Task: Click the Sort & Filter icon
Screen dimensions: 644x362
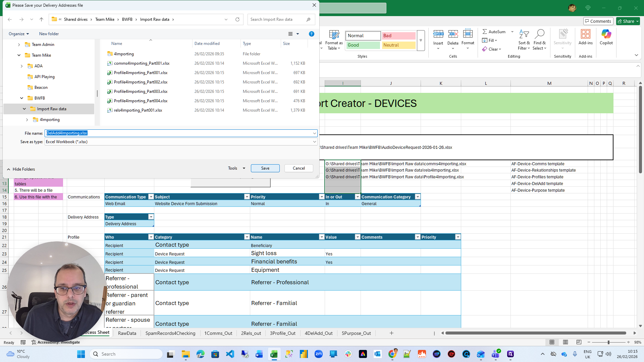Action: pyautogui.click(x=524, y=34)
